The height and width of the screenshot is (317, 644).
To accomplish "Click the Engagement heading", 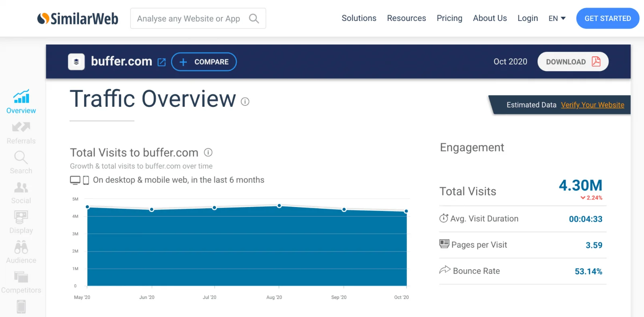I will click(x=472, y=147).
